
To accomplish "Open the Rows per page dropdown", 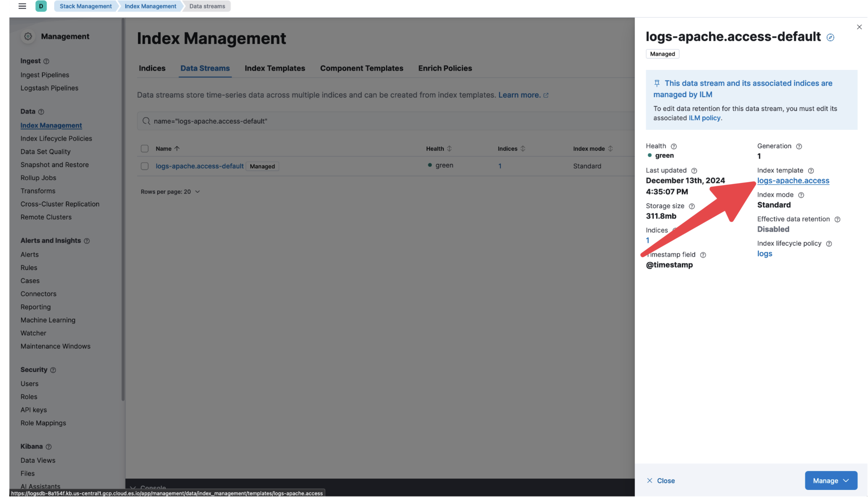I will [x=170, y=192].
